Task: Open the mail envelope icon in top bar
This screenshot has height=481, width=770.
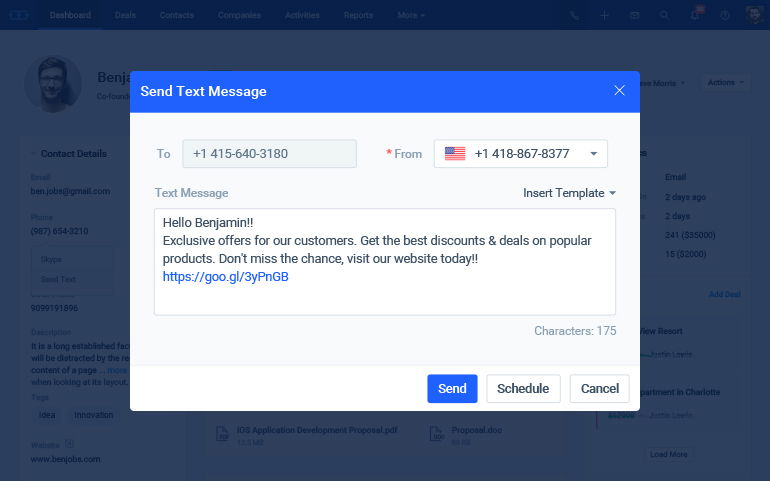Action: [x=634, y=16]
